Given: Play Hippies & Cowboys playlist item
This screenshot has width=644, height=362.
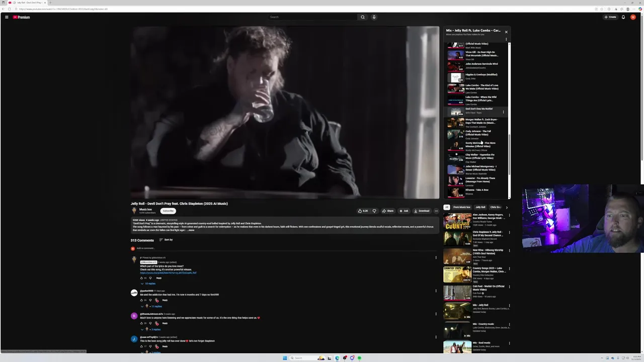Looking at the screenshot, I should pyautogui.click(x=475, y=77).
